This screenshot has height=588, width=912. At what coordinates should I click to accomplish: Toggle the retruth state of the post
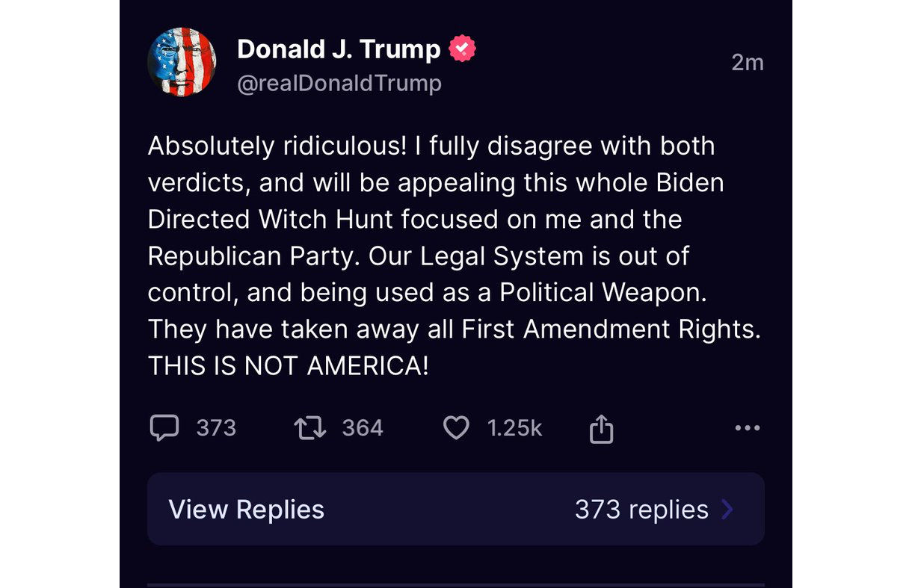pos(310,427)
